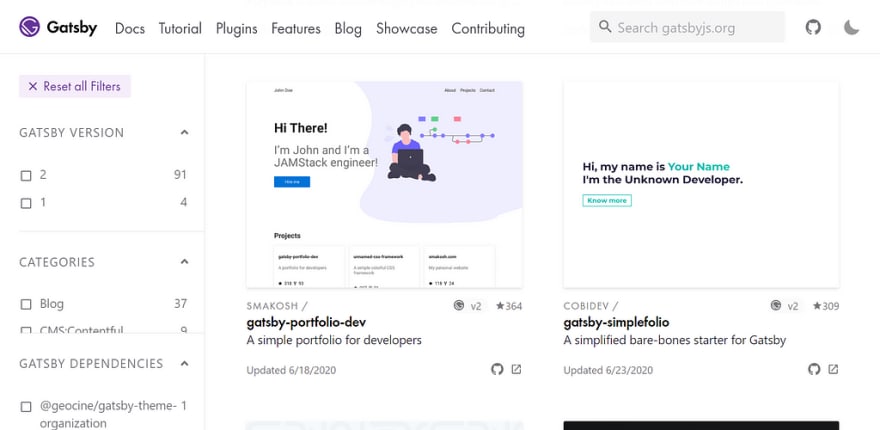Go to the Tutorial page
The height and width of the screenshot is (430, 880).
(x=180, y=28)
